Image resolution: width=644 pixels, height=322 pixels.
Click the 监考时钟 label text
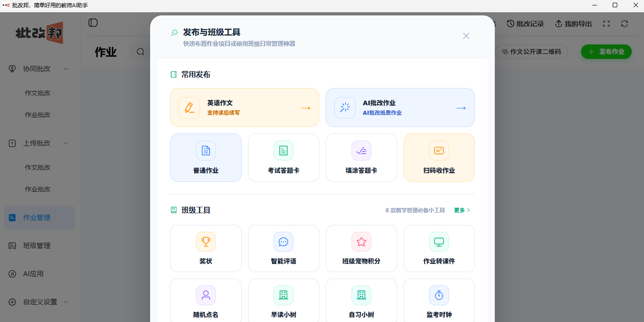pyautogui.click(x=439, y=315)
